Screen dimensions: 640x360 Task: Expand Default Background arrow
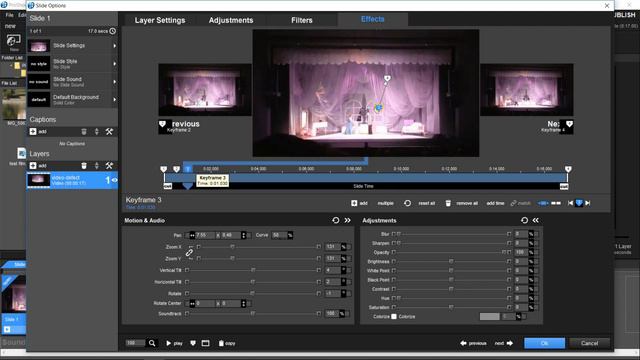(x=115, y=100)
